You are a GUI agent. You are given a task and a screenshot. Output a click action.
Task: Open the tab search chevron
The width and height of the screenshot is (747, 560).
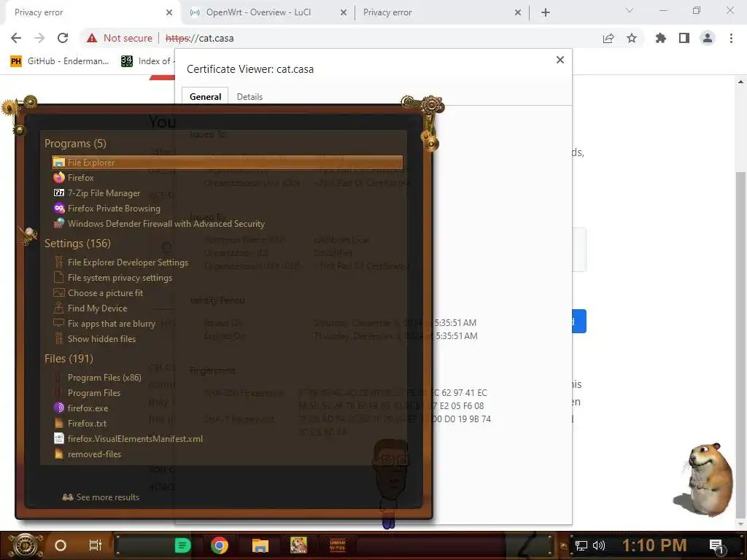(x=630, y=10)
